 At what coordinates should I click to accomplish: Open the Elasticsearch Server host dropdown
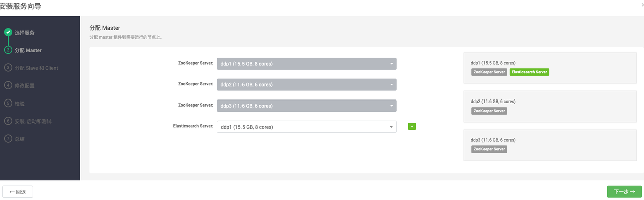(x=307, y=127)
